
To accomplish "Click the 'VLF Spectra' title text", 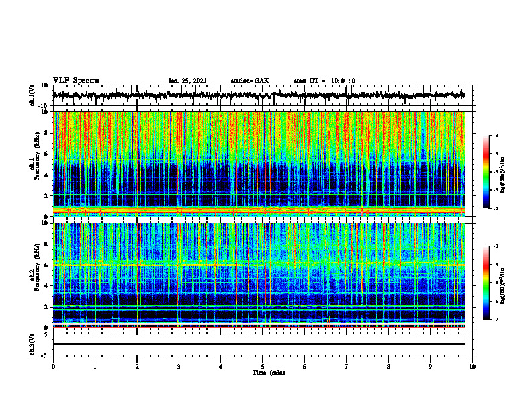I will click(x=77, y=81).
